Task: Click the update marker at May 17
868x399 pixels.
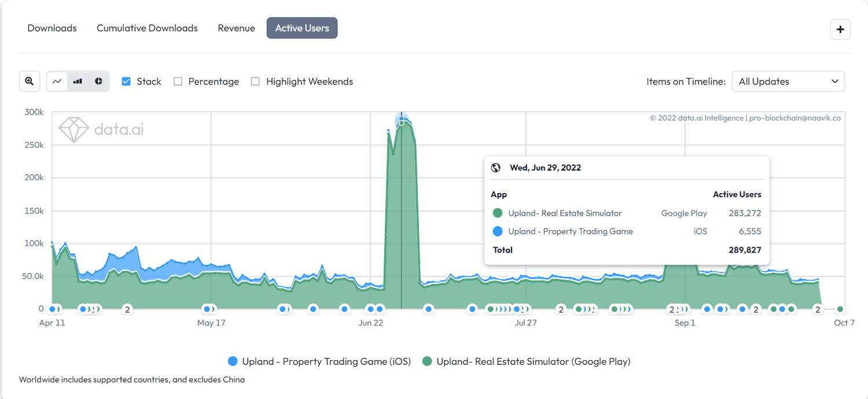Action: (x=207, y=309)
